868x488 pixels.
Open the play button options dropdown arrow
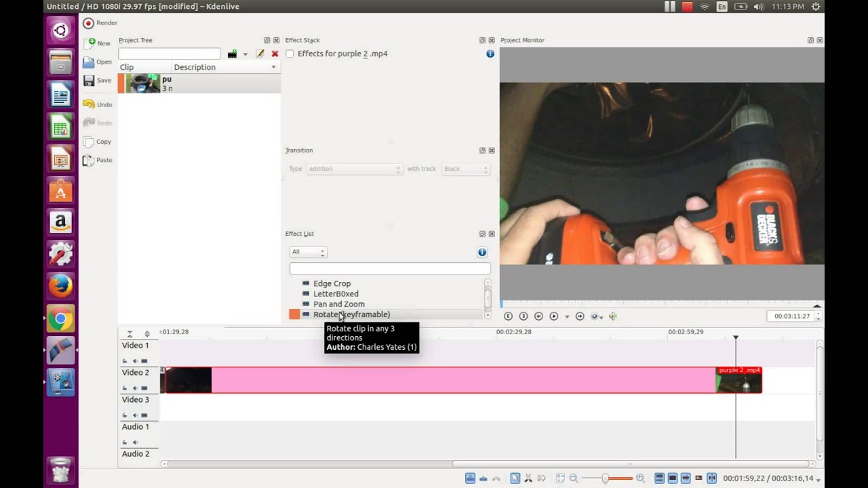567,317
